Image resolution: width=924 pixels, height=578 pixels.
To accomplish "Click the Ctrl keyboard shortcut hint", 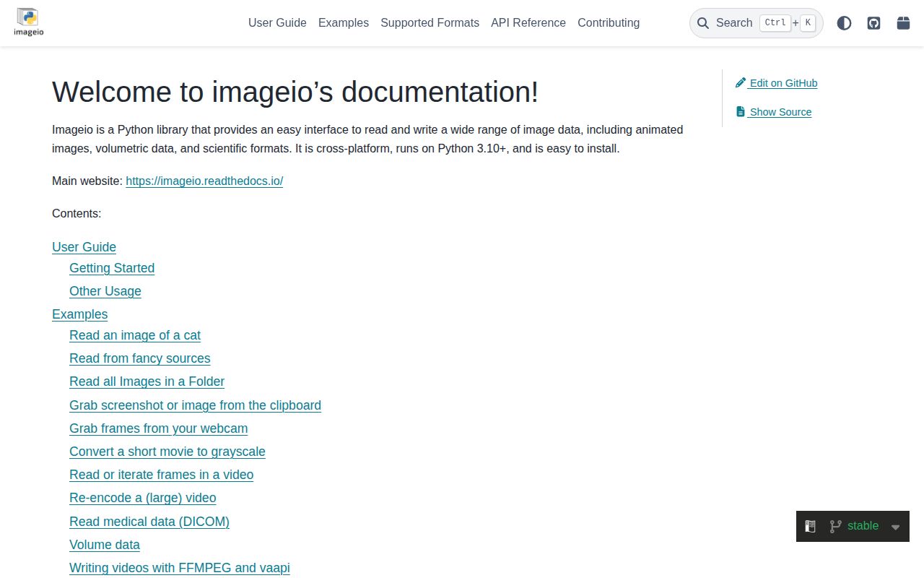I will (x=775, y=23).
